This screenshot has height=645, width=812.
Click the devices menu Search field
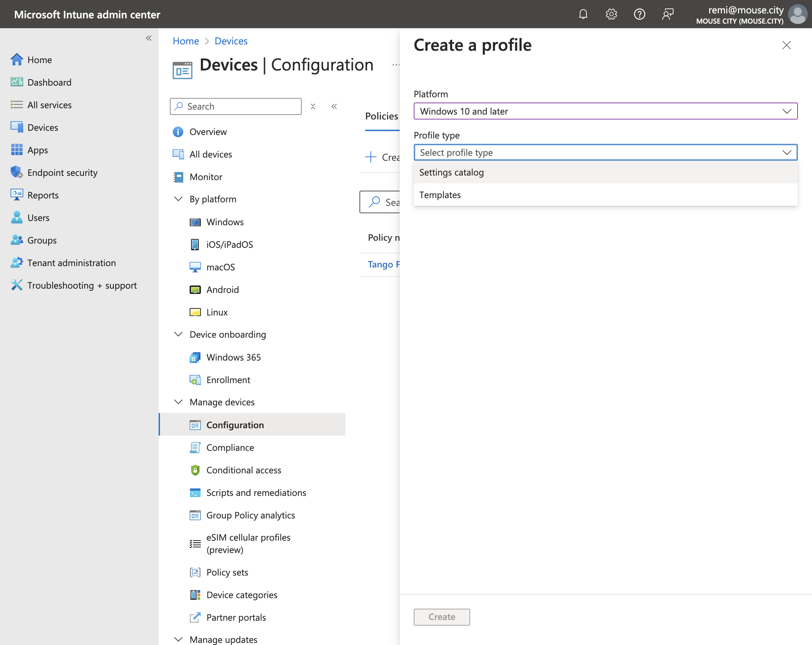(236, 107)
